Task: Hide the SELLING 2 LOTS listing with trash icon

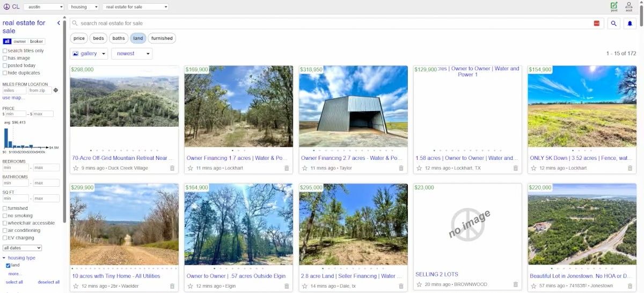Action: pyautogui.click(x=516, y=284)
